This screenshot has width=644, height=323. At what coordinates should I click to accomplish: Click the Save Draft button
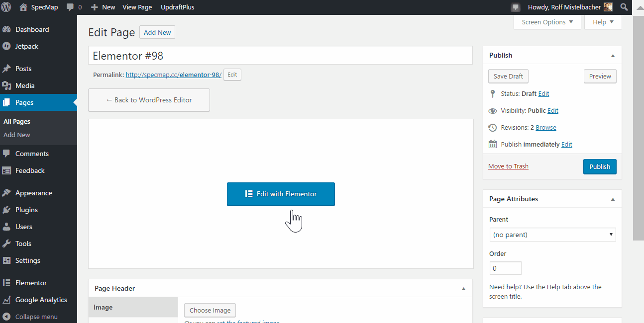508,76
